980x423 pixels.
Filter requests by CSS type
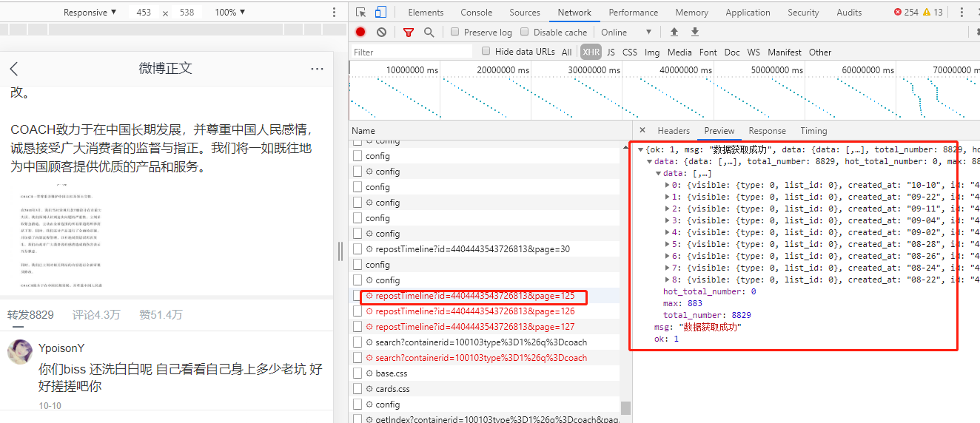630,52
